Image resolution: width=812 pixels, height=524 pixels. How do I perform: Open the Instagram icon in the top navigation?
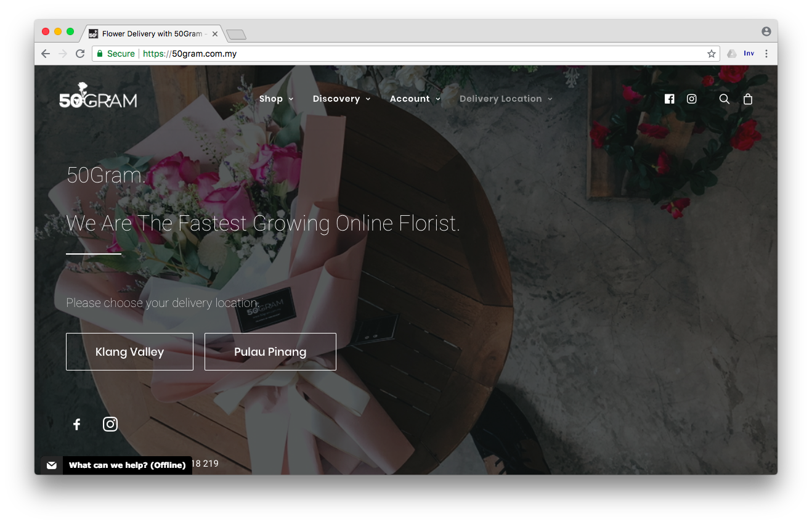(x=692, y=99)
